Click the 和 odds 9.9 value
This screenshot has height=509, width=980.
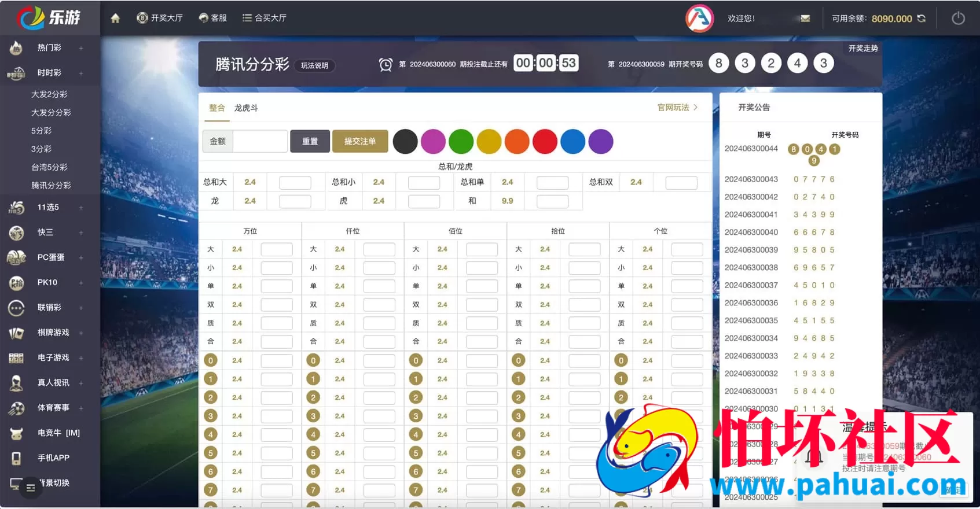pos(508,201)
